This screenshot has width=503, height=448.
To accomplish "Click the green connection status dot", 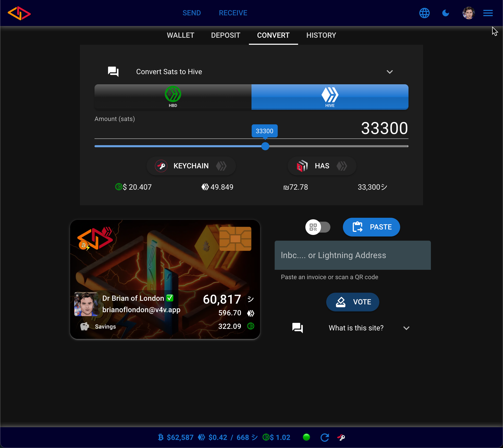I will 306,437.
